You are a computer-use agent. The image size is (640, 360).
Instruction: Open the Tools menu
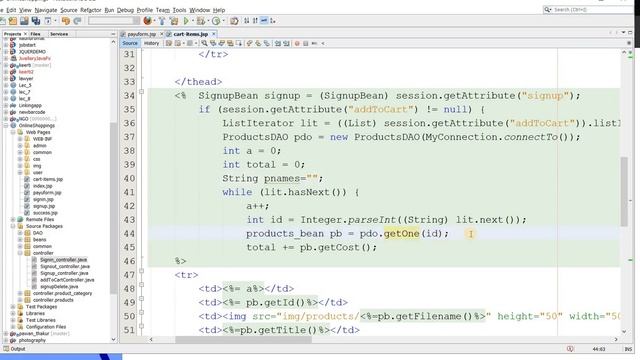pyautogui.click(x=179, y=10)
